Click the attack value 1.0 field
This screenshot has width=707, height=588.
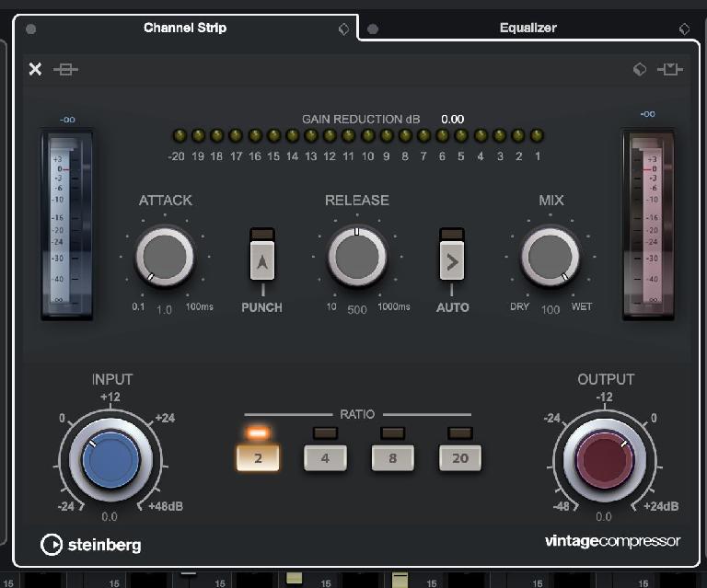click(164, 310)
